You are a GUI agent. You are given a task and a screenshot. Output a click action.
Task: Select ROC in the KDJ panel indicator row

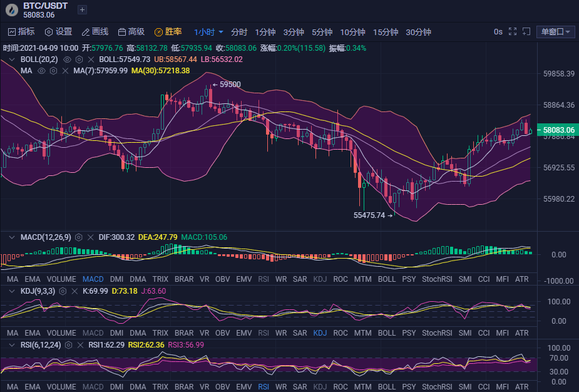(x=341, y=333)
